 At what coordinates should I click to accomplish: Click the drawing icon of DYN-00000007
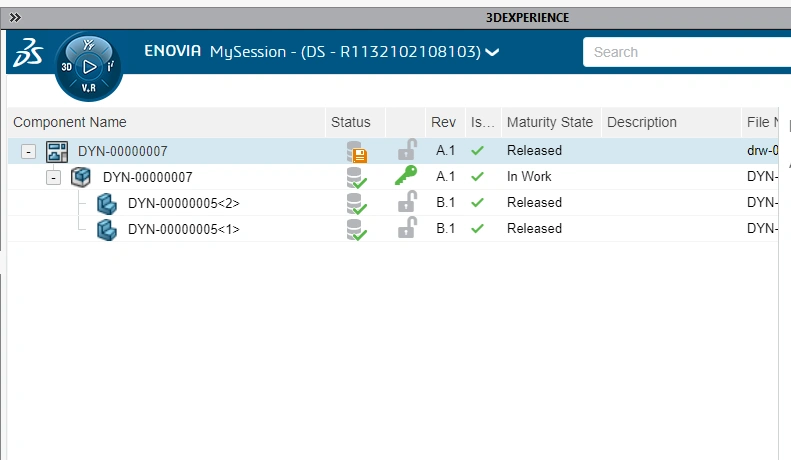pyautogui.click(x=57, y=151)
